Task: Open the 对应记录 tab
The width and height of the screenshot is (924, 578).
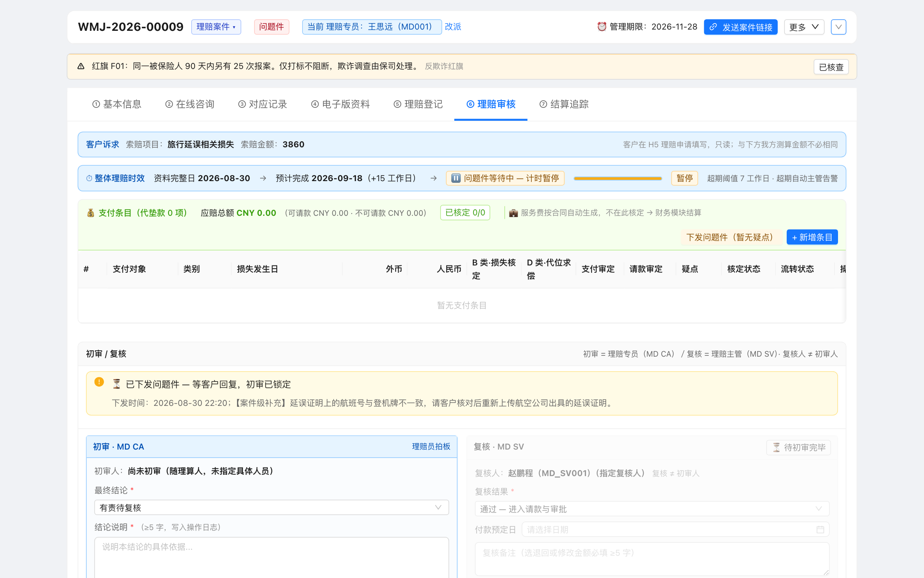Action: pyautogui.click(x=262, y=104)
